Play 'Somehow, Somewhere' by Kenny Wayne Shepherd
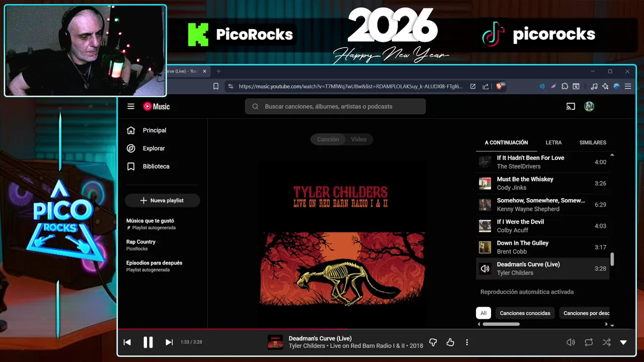Image resolution: width=644 pixels, height=362 pixels. coord(542,205)
